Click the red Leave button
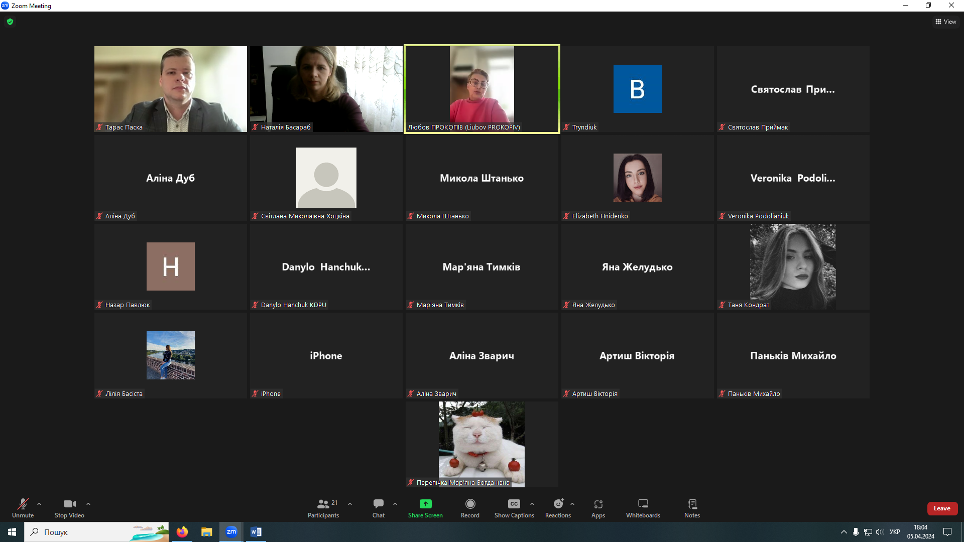Screen dimensions: 964x542 pos(941,508)
